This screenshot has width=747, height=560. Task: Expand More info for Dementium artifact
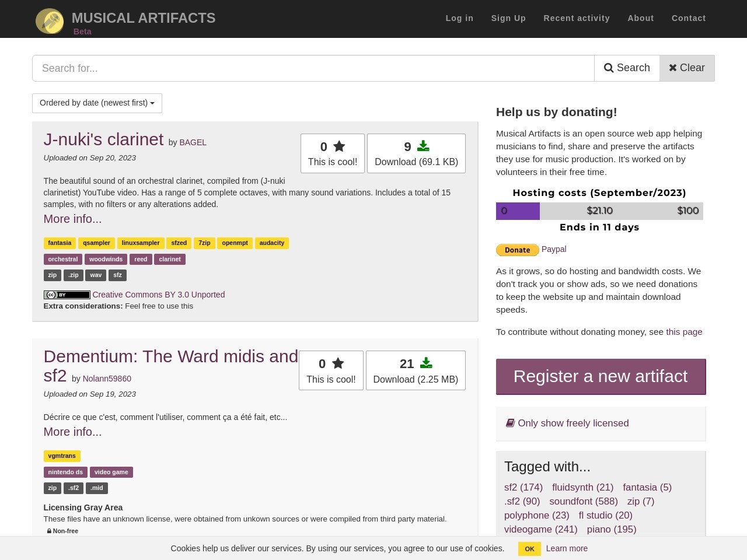click(x=72, y=432)
